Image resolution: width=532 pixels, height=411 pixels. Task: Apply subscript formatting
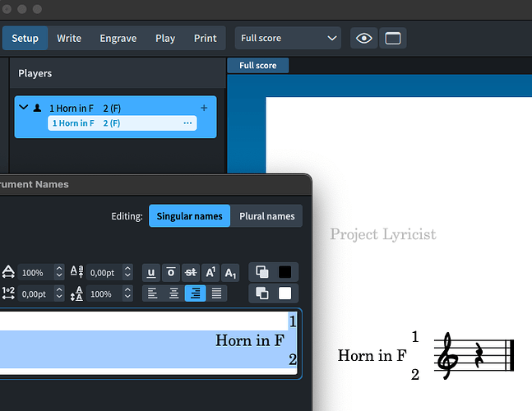(230, 273)
